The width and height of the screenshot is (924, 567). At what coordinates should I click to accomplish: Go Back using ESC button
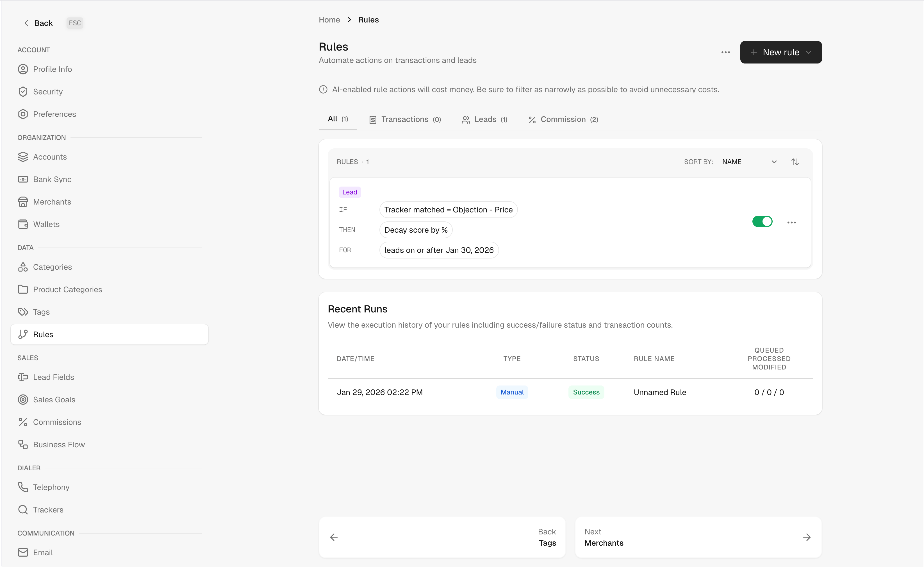click(x=75, y=23)
